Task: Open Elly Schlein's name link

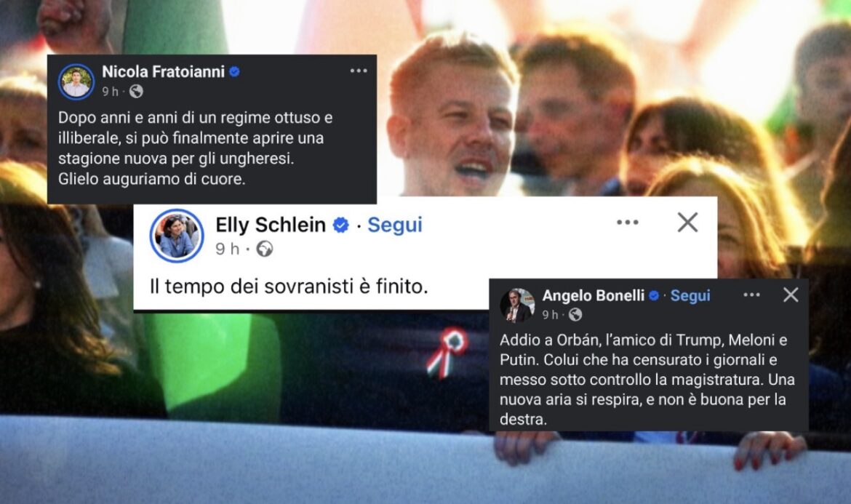Action: click(x=271, y=225)
